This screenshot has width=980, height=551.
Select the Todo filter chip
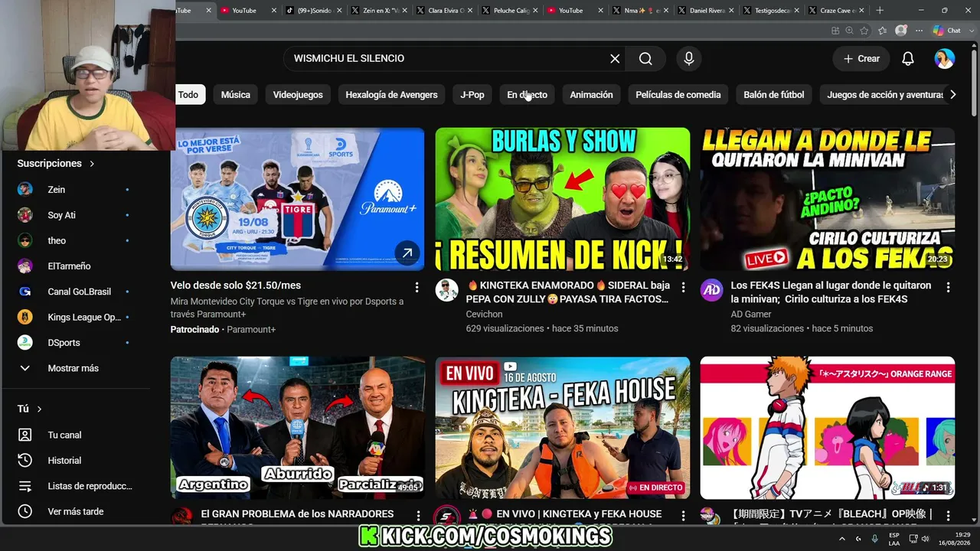click(x=188, y=95)
